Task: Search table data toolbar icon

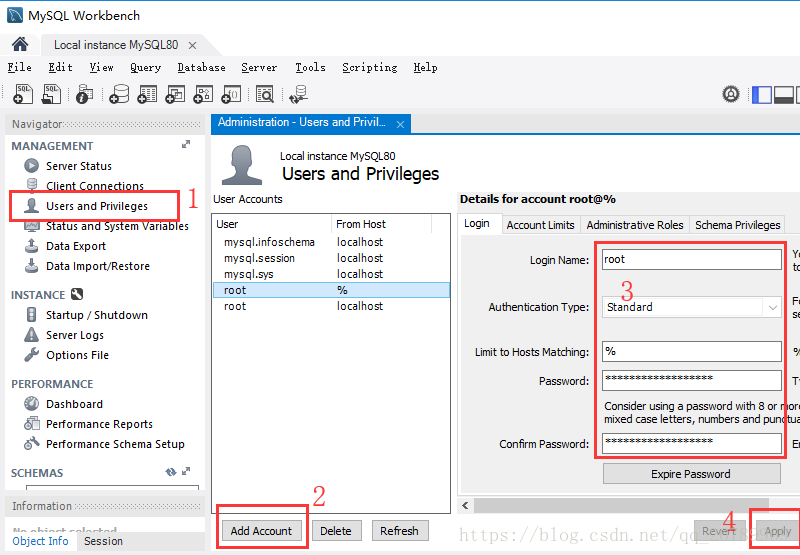Action: (x=265, y=94)
